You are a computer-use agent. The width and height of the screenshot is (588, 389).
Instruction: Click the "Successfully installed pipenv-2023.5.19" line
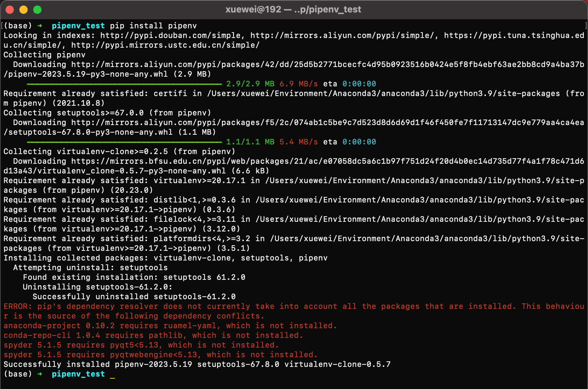(x=197, y=364)
